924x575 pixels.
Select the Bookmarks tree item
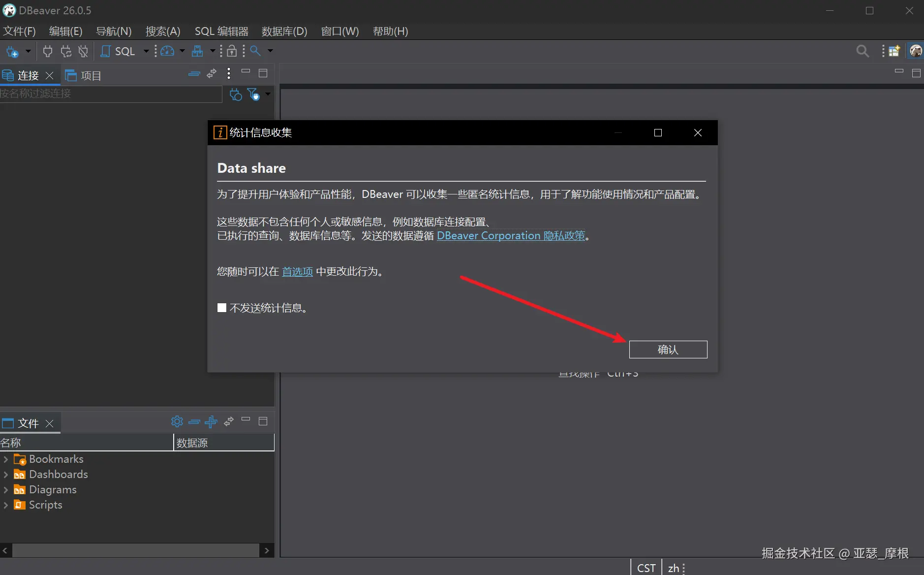49,459
